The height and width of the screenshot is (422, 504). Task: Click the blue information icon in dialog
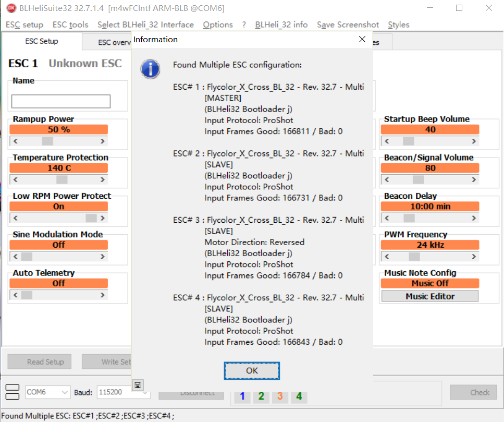tap(150, 69)
